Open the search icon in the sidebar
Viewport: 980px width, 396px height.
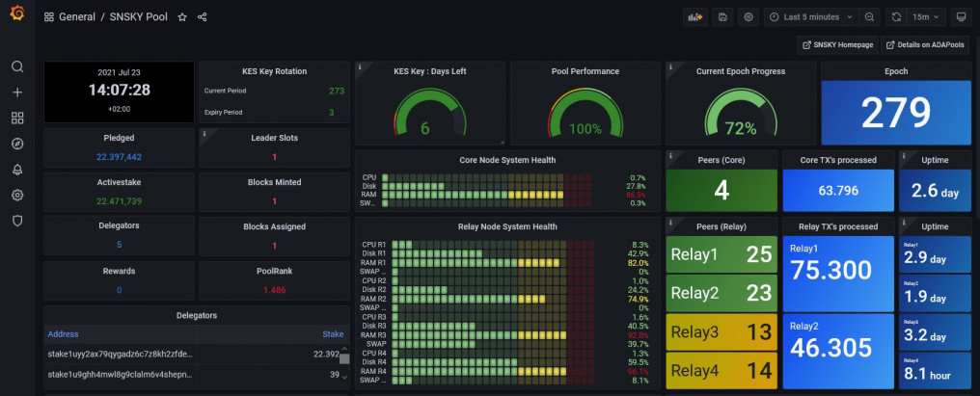pyautogui.click(x=17, y=66)
